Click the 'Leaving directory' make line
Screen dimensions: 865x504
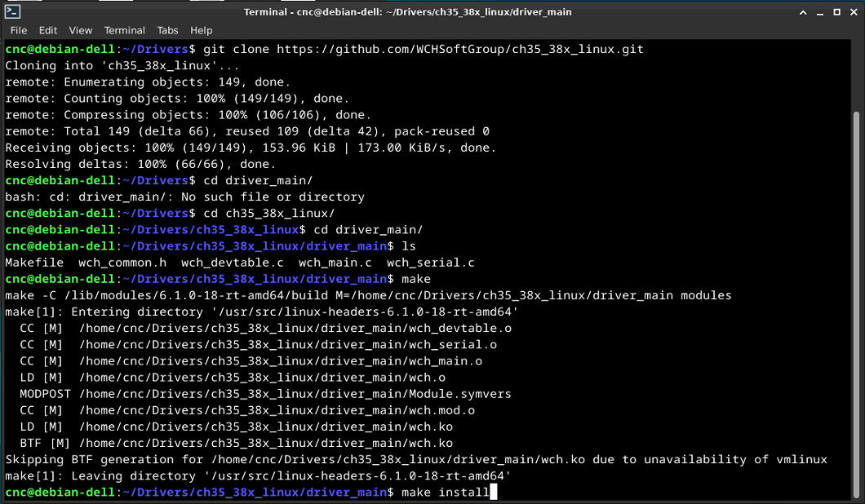(258, 476)
